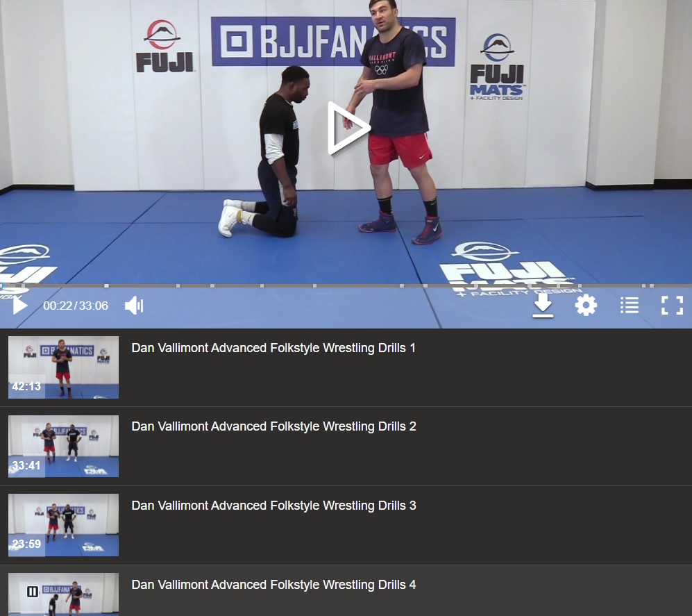
Task: Select Dan Vallimont Advanced Folkstyle Wrestling Drills 3 title
Action: (273, 506)
